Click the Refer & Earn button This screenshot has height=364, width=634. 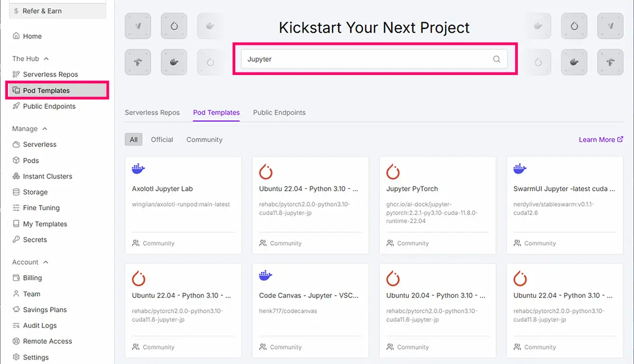click(58, 11)
